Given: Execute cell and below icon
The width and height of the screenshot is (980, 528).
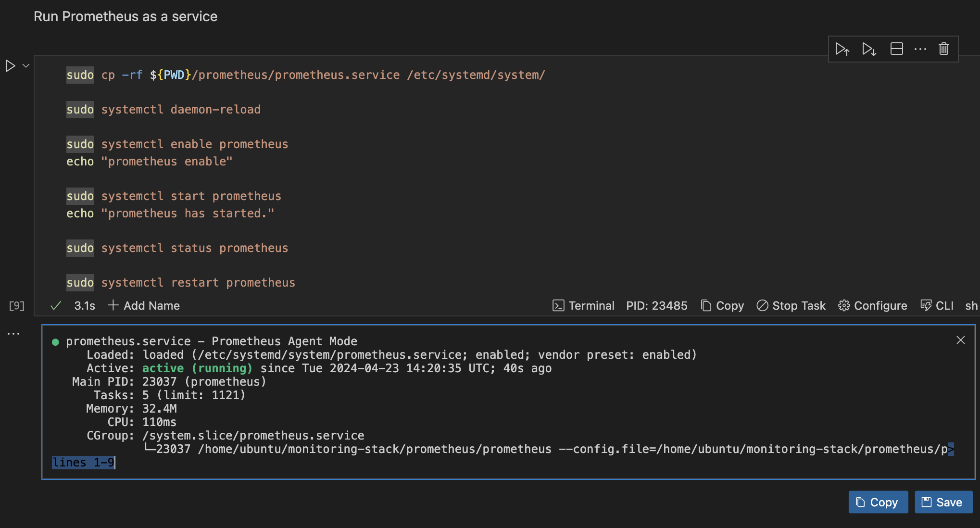Looking at the screenshot, I should pyautogui.click(x=869, y=49).
